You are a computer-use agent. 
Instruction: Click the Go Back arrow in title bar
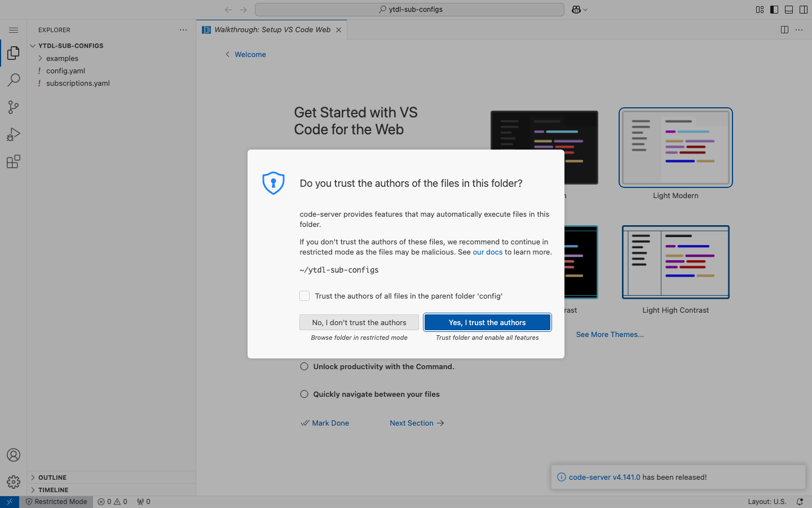point(228,10)
